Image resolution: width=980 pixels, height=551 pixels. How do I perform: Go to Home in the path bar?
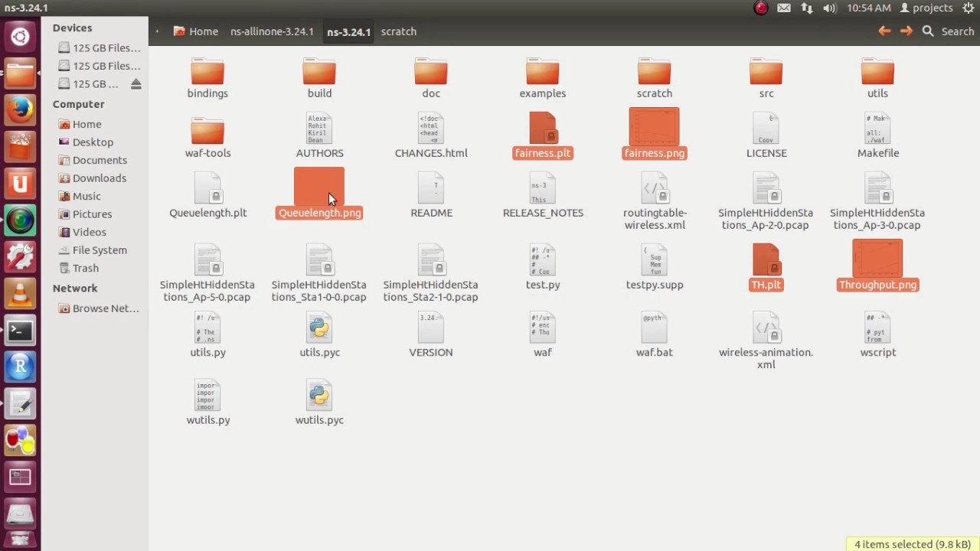tap(196, 31)
